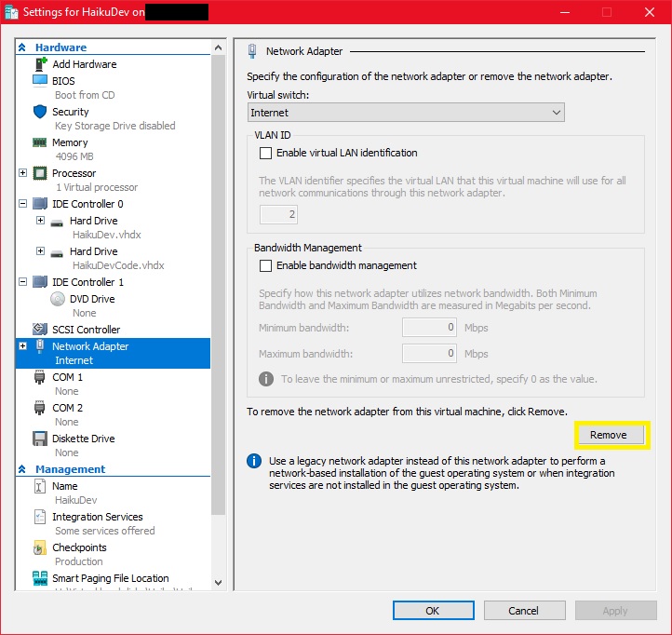Open the Virtual switch dropdown

click(x=406, y=113)
